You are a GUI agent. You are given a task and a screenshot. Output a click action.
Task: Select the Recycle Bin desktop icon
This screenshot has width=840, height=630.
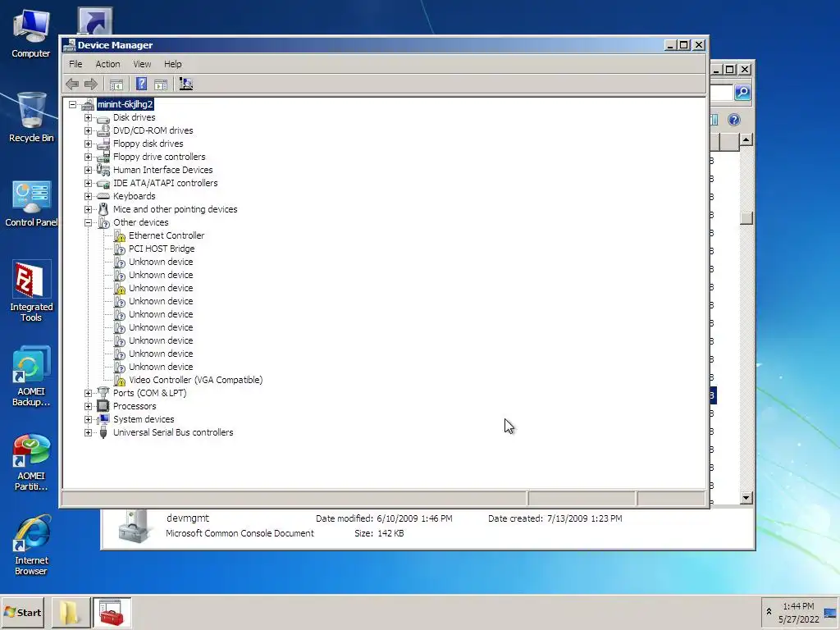click(x=31, y=117)
